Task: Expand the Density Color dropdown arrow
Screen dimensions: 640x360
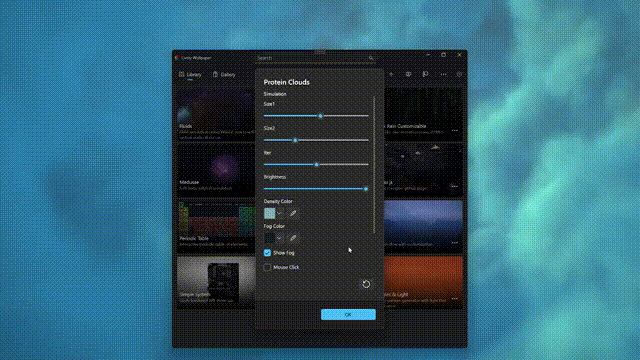Action: [279, 213]
